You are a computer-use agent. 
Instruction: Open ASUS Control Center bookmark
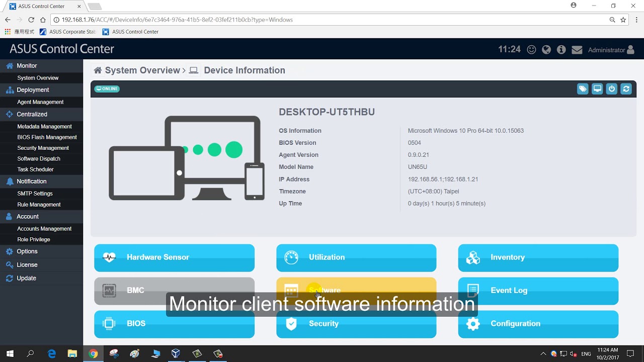point(130,32)
